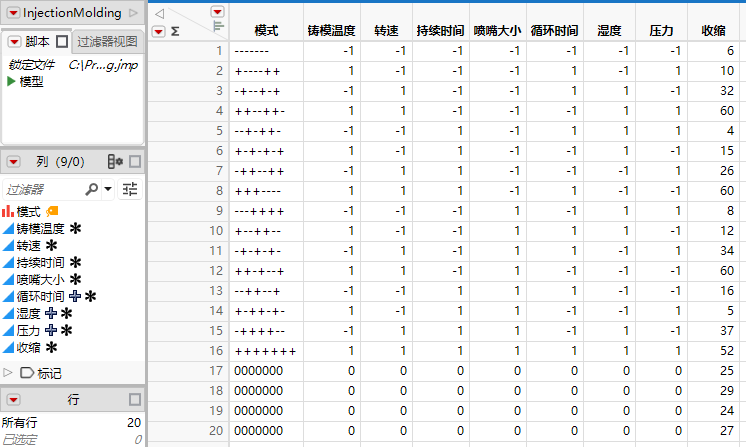746x447 pixels.
Task: Open the 列 panel red triangle menu
Action: pyautogui.click(x=13, y=162)
